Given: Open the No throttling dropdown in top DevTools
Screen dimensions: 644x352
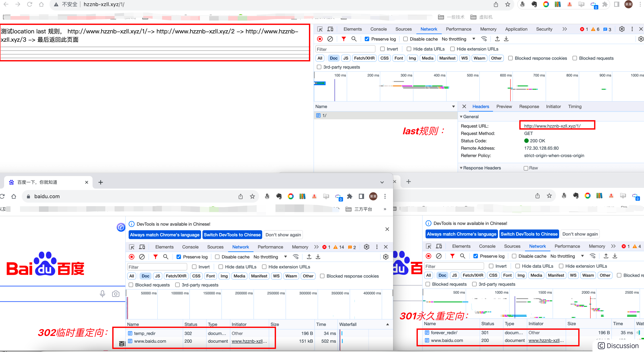Looking at the screenshot, I should click(458, 39).
